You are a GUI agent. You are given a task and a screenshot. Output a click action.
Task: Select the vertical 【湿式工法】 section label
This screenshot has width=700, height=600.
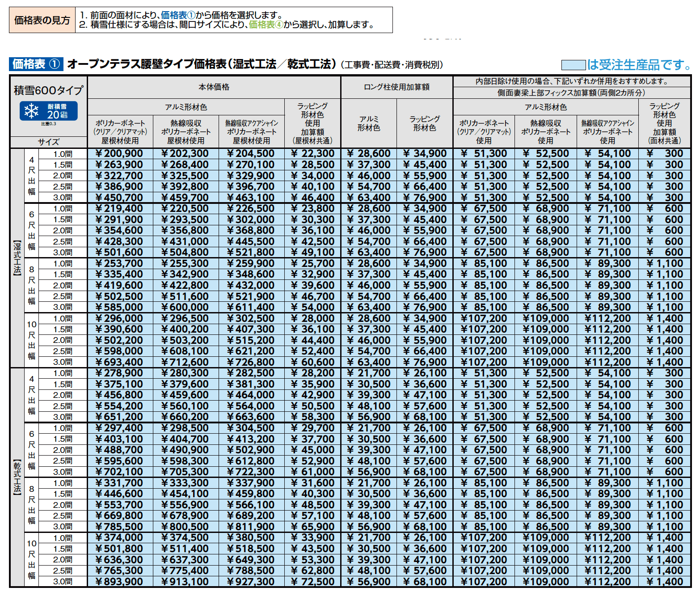[x=17, y=258]
